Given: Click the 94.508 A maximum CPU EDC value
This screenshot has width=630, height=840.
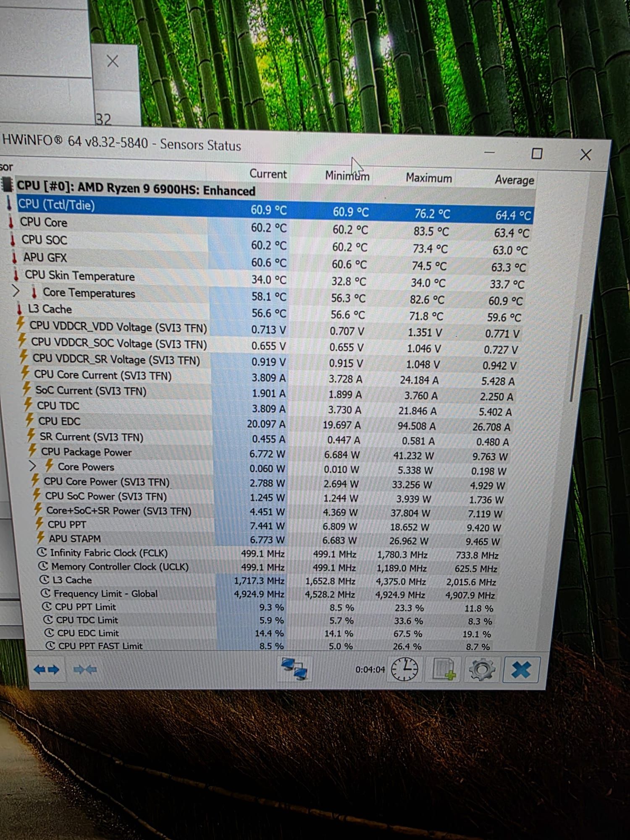Looking at the screenshot, I should 417,426.
